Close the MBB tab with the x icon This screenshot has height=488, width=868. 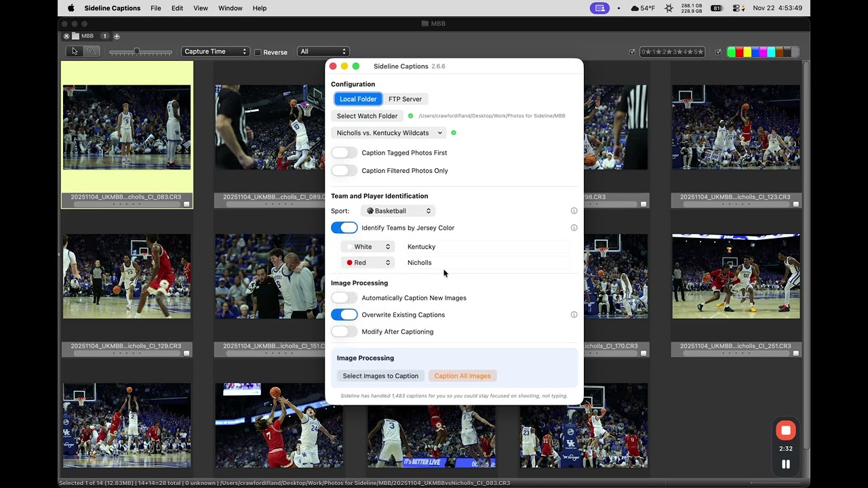(66, 36)
